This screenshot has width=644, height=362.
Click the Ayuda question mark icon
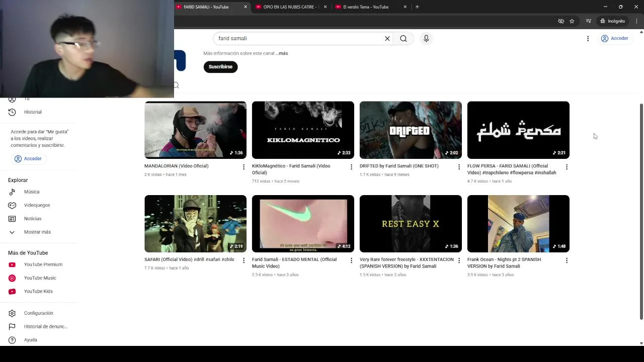tap(12, 340)
